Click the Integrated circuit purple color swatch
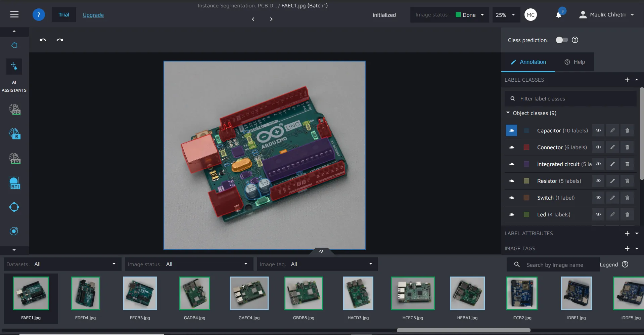 point(526,164)
